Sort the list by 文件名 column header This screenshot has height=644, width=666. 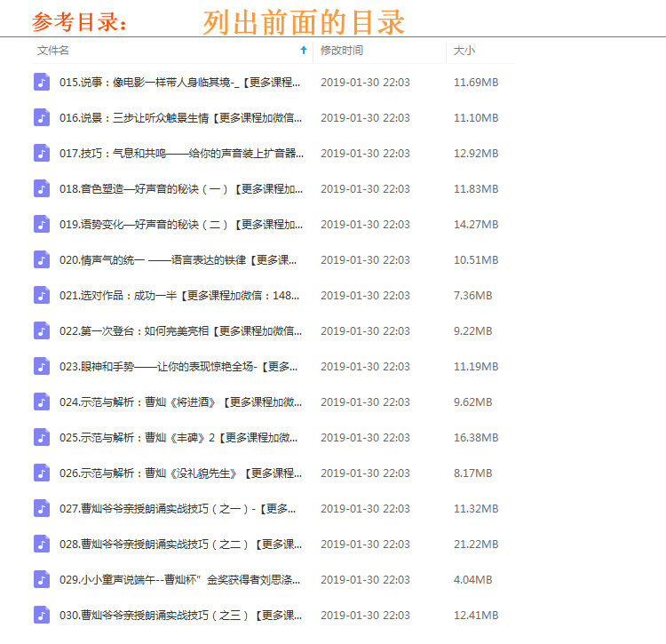pyautogui.click(x=53, y=51)
